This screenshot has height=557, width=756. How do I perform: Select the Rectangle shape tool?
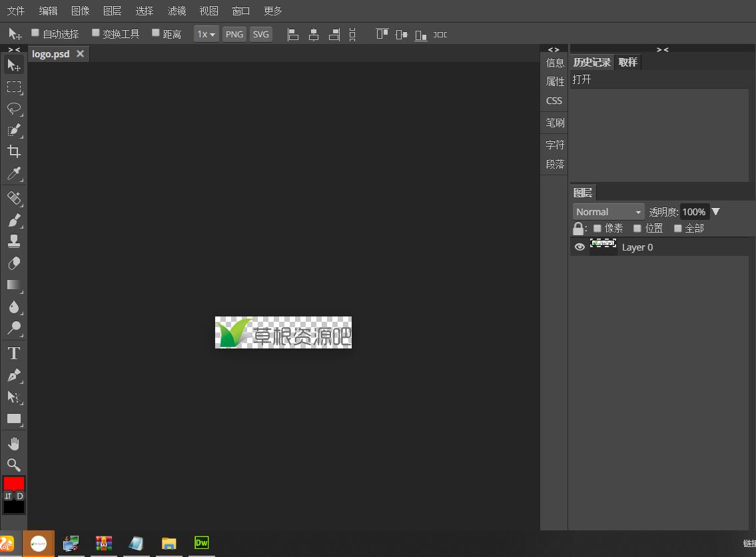pos(14,418)
